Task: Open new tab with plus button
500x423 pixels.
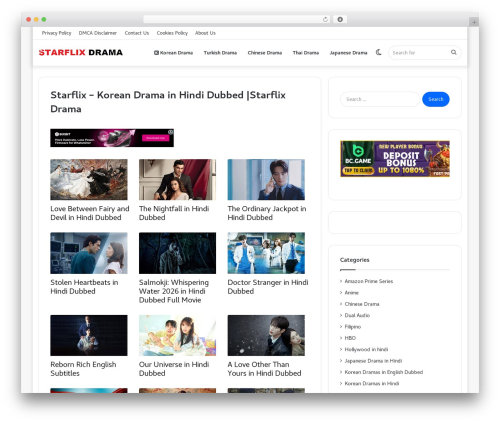Action: (x=474, y=22)
